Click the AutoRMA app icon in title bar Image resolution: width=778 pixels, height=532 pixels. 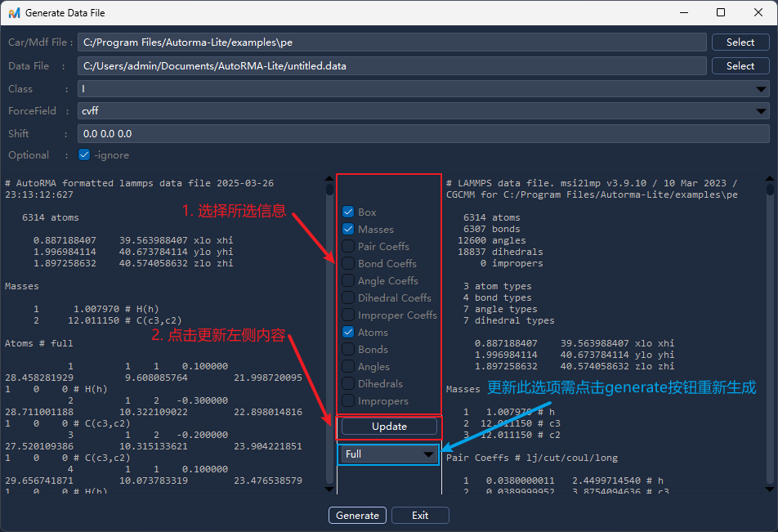(x=14, y=13)
